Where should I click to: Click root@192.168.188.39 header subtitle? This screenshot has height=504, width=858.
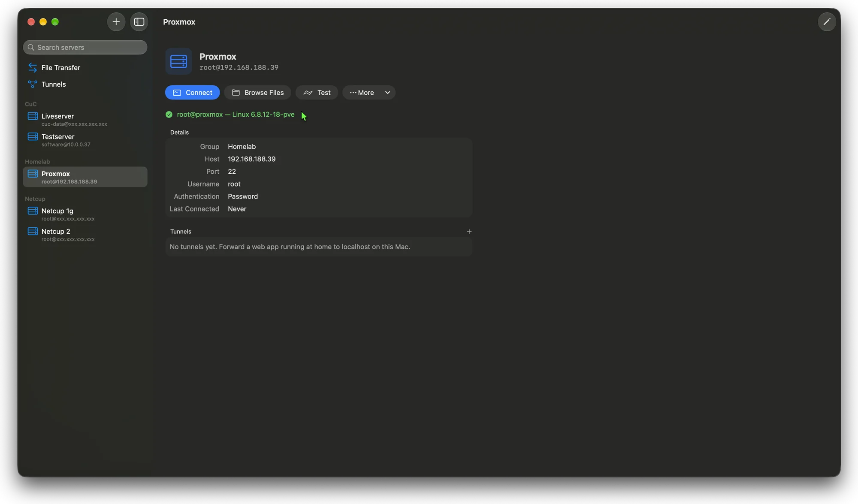[239, 68]
